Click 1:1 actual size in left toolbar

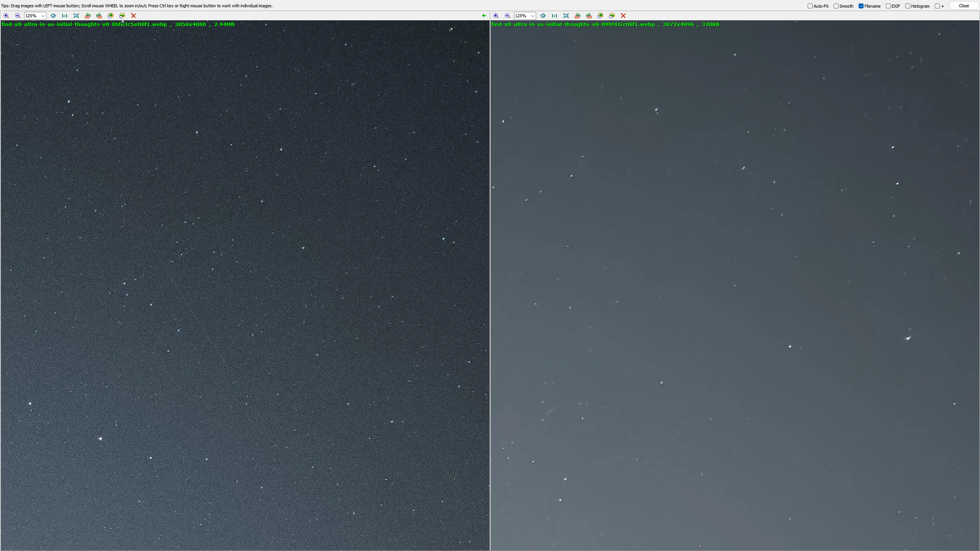pyautogui.click(x=65, y=16)
